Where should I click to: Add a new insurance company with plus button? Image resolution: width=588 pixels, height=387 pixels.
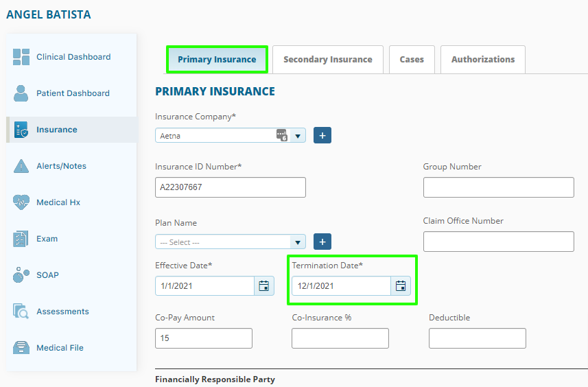322,135
